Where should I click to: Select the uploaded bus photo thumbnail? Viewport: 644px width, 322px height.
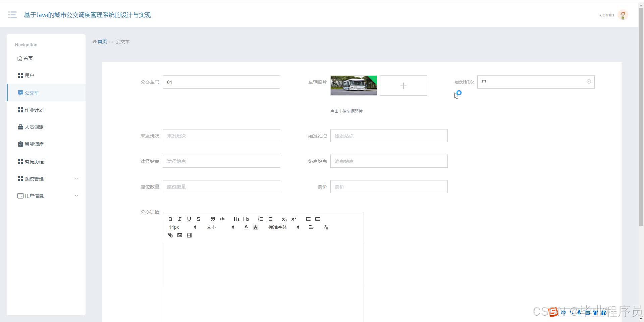click(x=354, y=86)
